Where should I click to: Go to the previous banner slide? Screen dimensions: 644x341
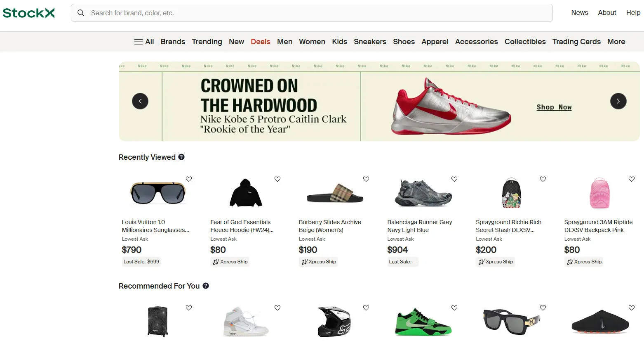pos(140,101)
